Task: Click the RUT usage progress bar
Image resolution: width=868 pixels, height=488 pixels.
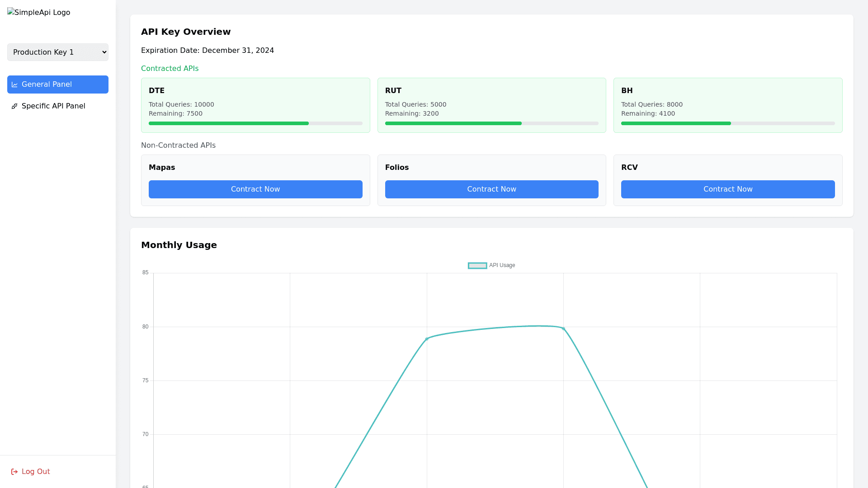Action: click(491, 123)
